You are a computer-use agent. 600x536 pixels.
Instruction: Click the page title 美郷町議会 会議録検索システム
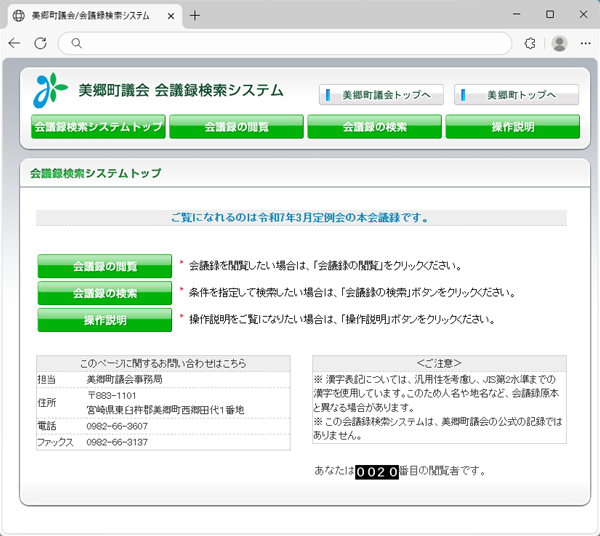(x=181, y=91)
